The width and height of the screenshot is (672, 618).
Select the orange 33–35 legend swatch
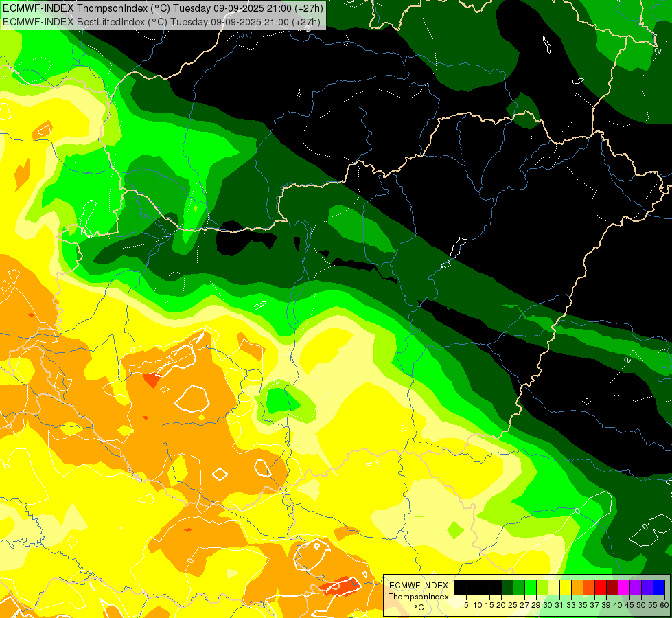pos(577,587)
